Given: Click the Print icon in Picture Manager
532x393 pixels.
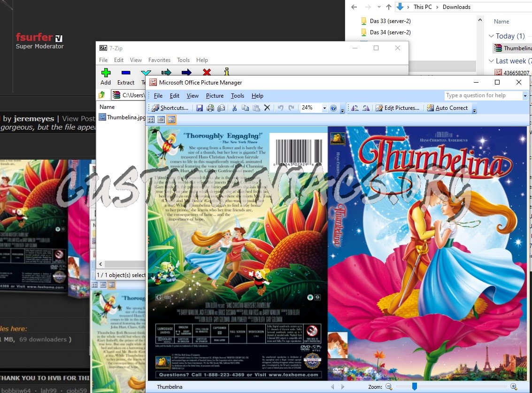Looking at the screenshot, I should click(210, 108).
